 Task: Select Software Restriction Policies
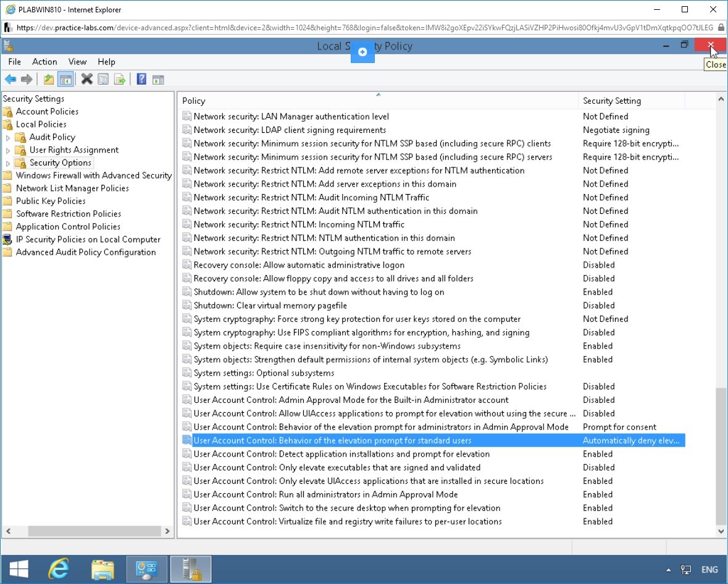click(69, 214)
